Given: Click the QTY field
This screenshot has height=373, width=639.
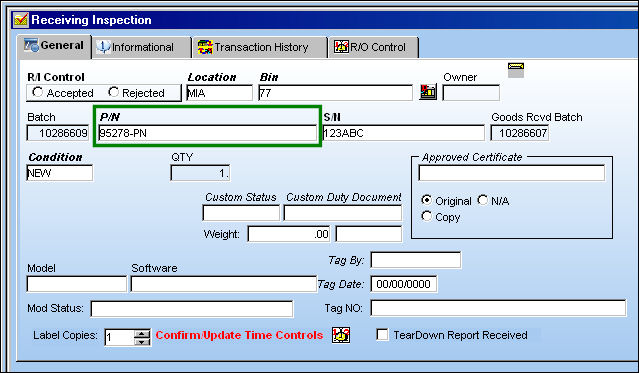Looking at the screenshot, I should point(200,173).
